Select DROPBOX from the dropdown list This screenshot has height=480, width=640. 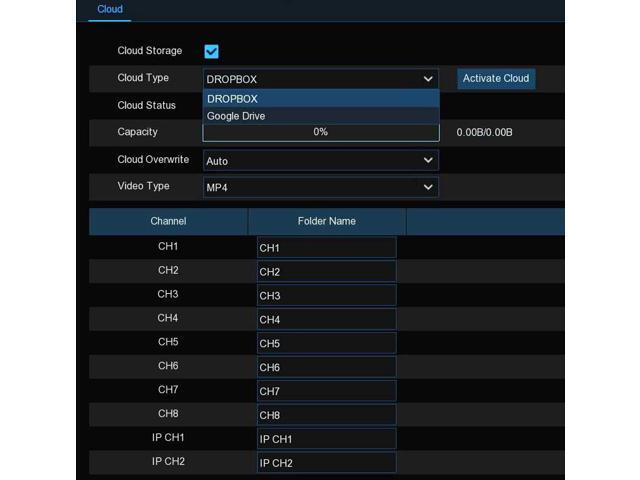(320, 99)
